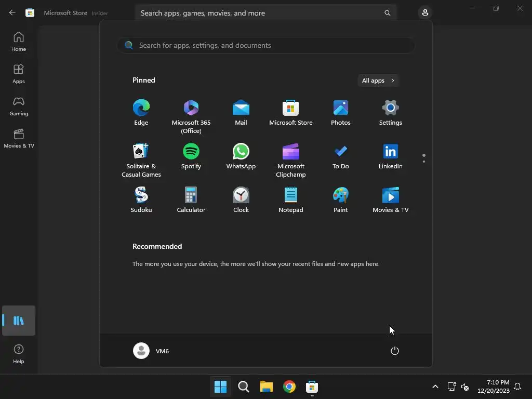532x399 pixels.
Task: Open Microsoft Clipchamp
Action: (291, 160)
